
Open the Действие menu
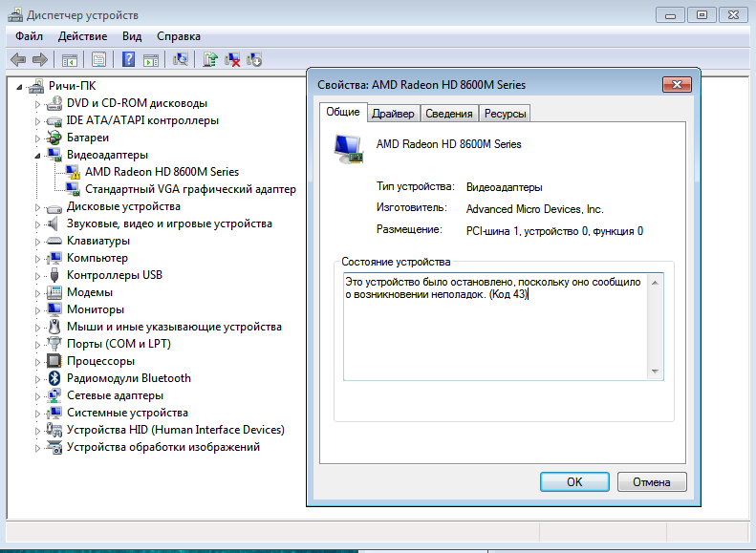(82, 36)
